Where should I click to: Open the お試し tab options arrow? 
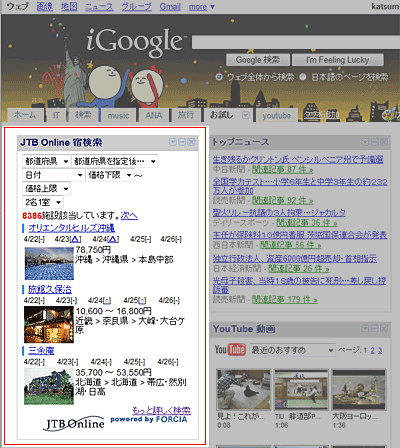246,115
